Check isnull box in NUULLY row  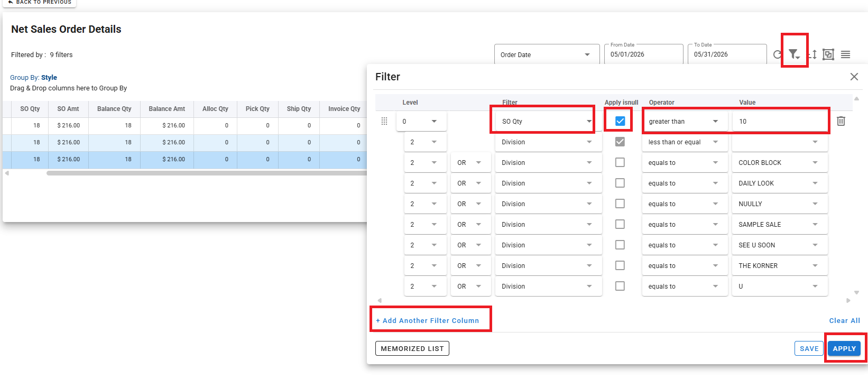coord(620,204)
